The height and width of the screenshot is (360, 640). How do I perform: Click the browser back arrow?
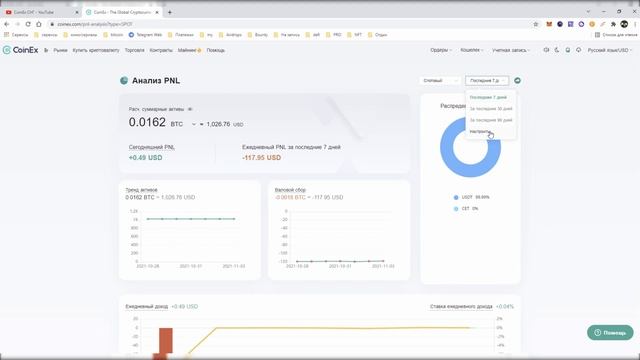(7, 24)
